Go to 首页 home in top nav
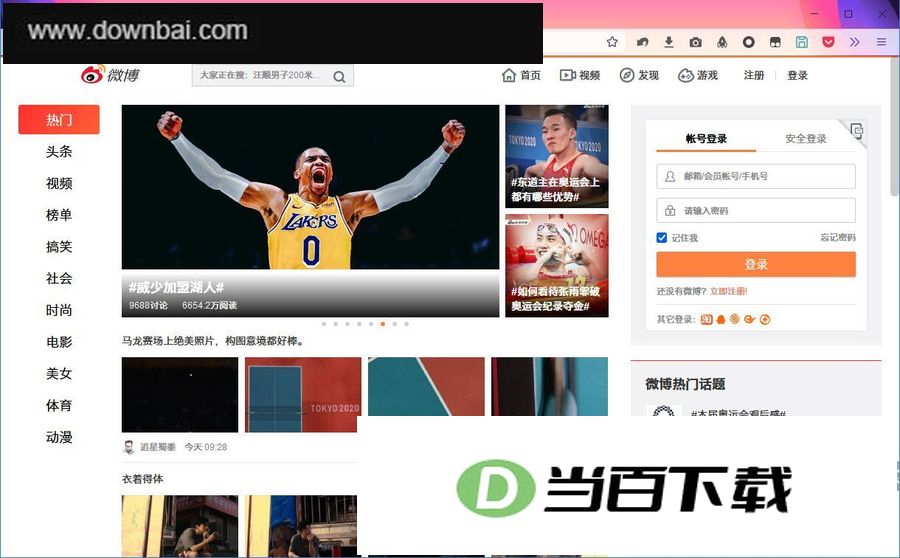The width and height of the screenshot is (900, 558). (x=521, y=75)
